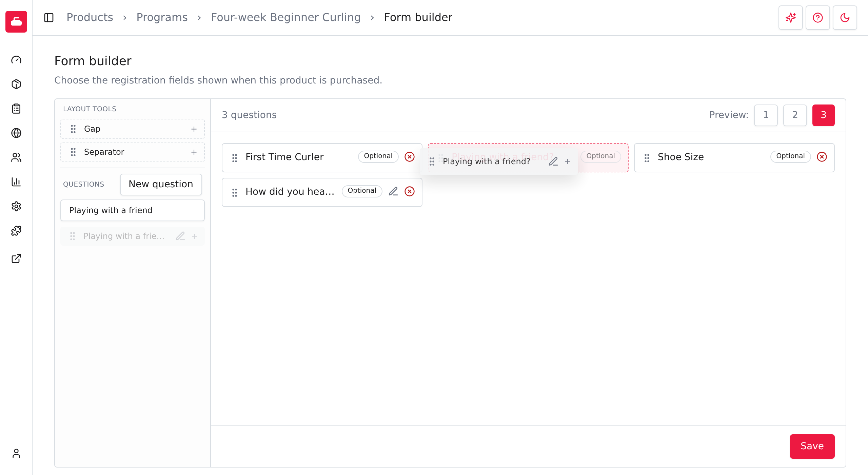This screenshot has height=475, width=868.
Task: Open the dashboard gauge icon in sidebar
Action: pyautogui.click(x=16, y=60)
